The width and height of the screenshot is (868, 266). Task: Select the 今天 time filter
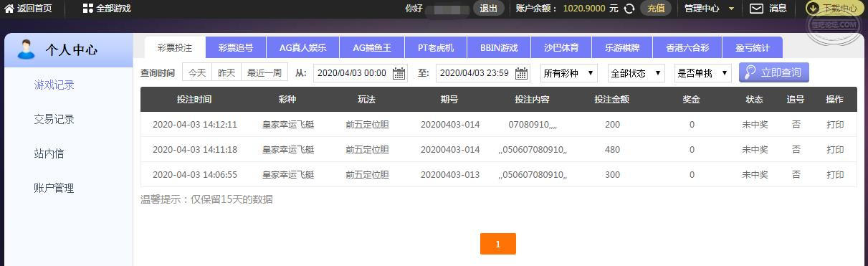coord(197,73)
